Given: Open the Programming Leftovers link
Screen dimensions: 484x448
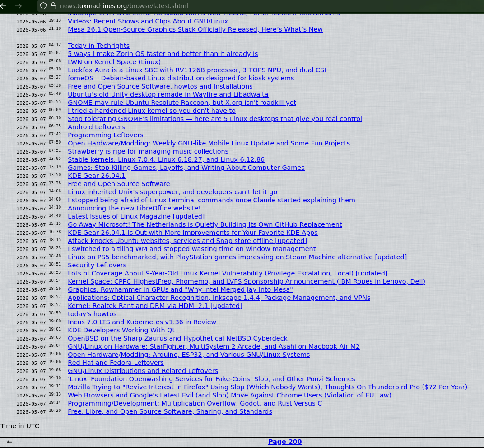Looking at the screenshot, I should 106,135.
